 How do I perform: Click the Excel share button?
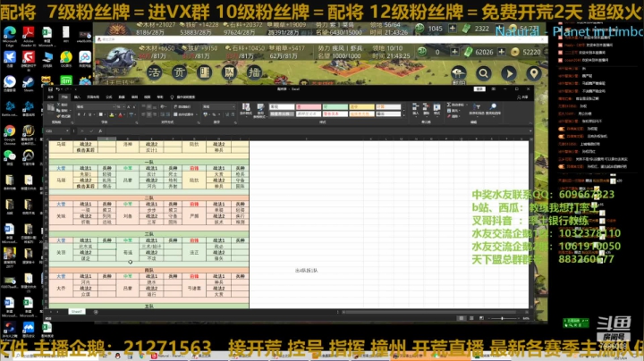[x=521, y=97]
